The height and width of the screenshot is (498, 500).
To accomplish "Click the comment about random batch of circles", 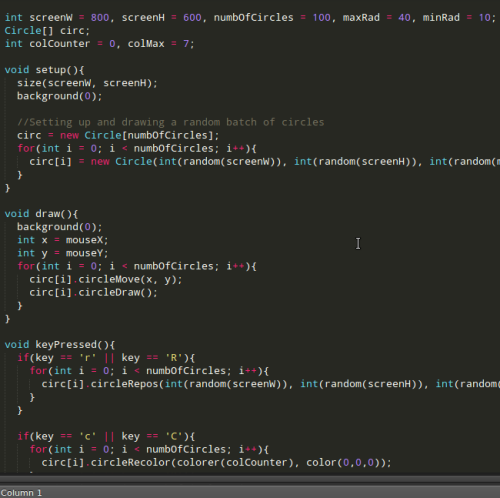I will (x=170, y=122).
